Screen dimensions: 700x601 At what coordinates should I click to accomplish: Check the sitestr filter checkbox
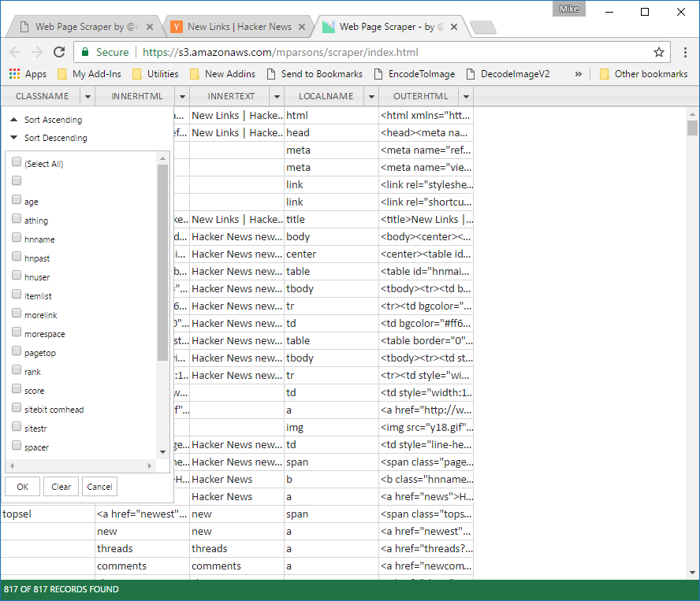point(17,426)
